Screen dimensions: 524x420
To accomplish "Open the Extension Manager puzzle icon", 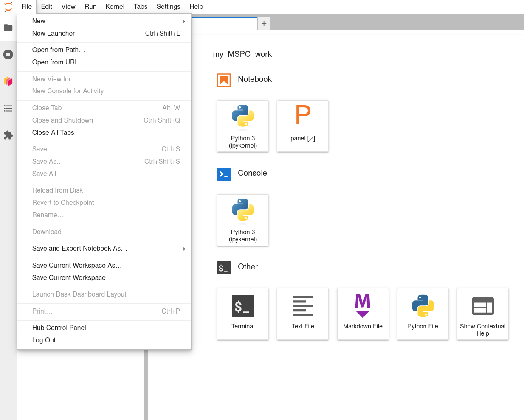I will coord(8,135).
